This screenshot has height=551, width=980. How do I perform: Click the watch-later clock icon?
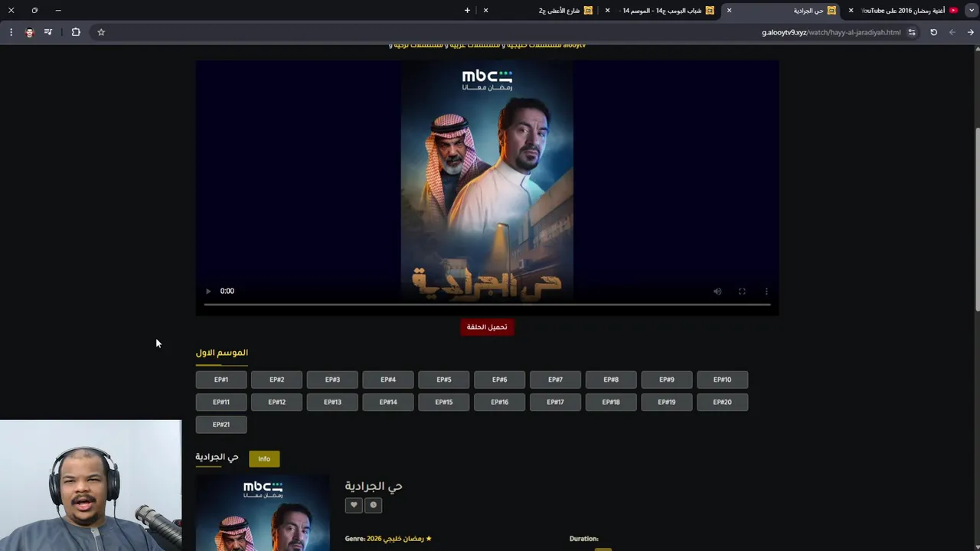click(373, 505)
